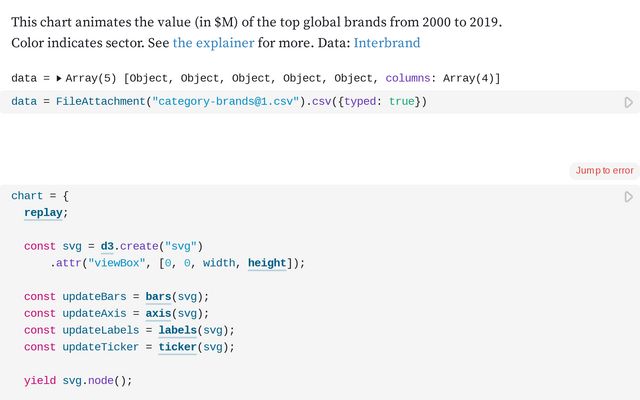Image resolution: width=640 pixels, height=400 pixels.
Task: Open 'the explainer' link
Action: coord(212,43)
